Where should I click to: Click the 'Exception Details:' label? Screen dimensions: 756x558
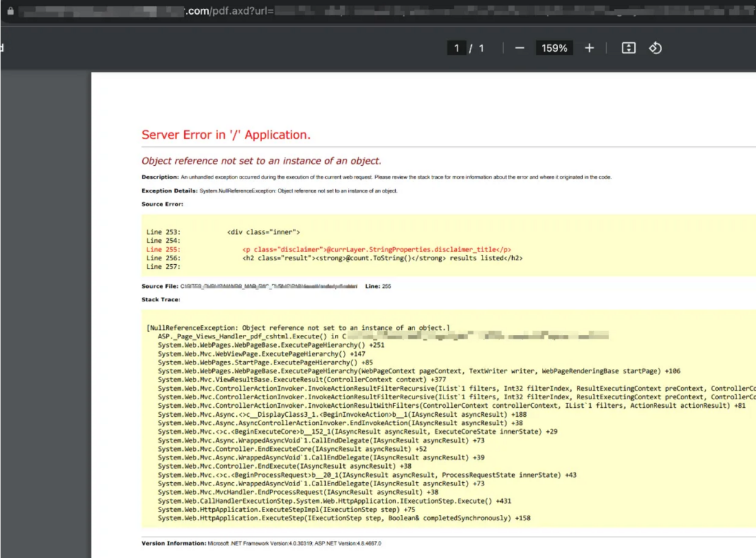(x=169, y=190)
